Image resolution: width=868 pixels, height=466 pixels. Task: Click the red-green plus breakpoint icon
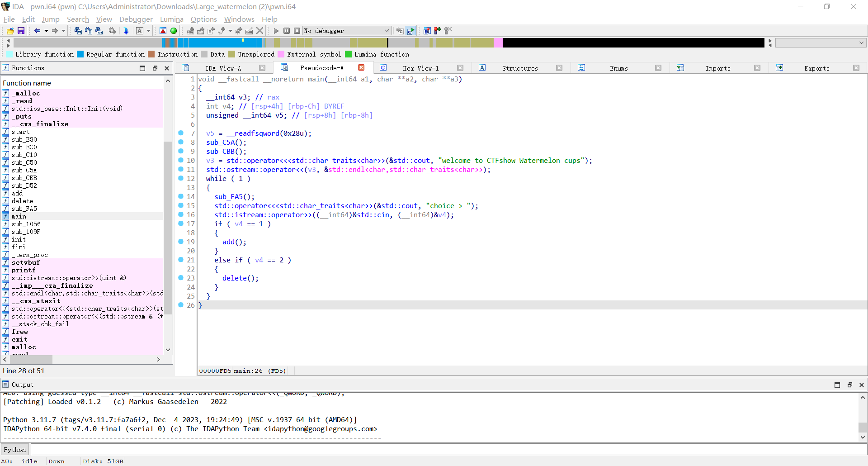(437, 31)
